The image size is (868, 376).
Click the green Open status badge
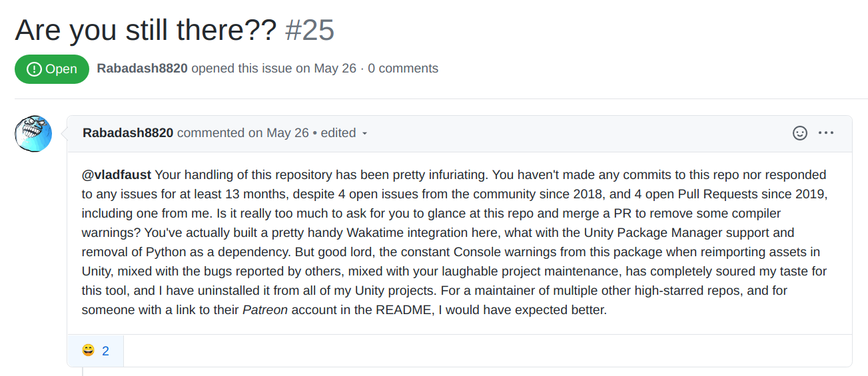tap(52, 69)
